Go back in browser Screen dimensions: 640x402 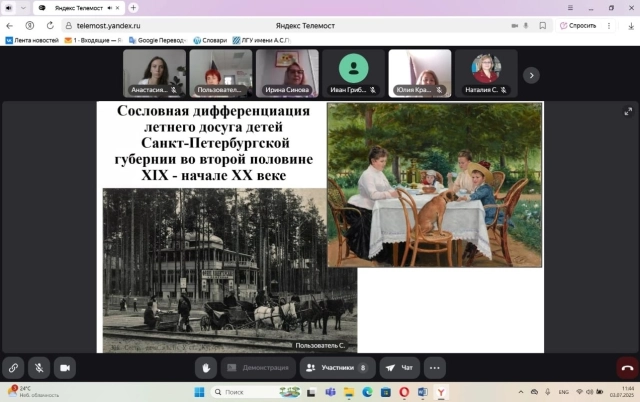(10, 26)
